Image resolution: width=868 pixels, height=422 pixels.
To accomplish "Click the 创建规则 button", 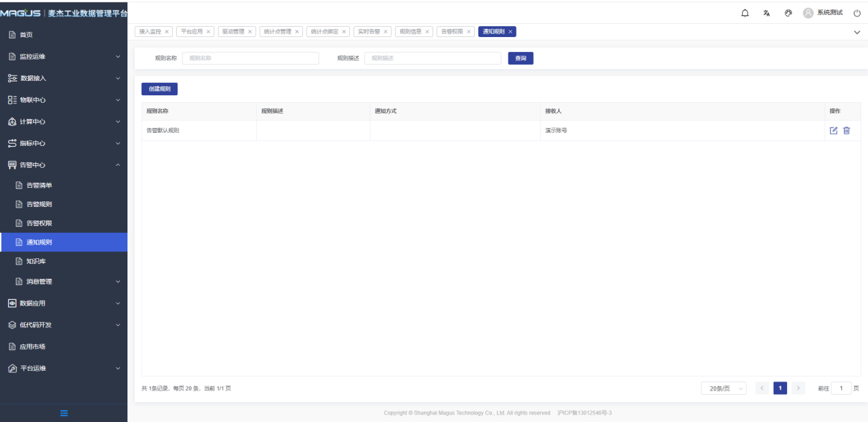I will pos(160,88).
